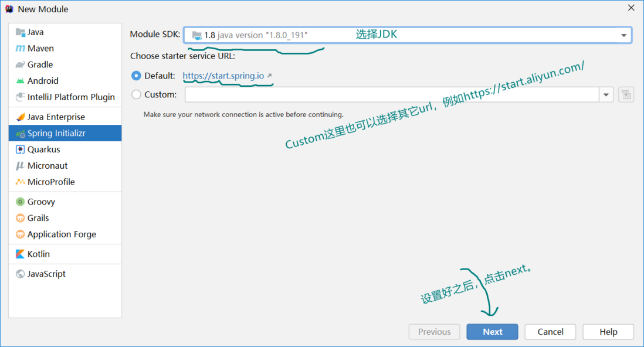This screenshot has width=644, height=347.
Task: Open the Module SDK dropdown arrow
Action: (x=623, y=35)
